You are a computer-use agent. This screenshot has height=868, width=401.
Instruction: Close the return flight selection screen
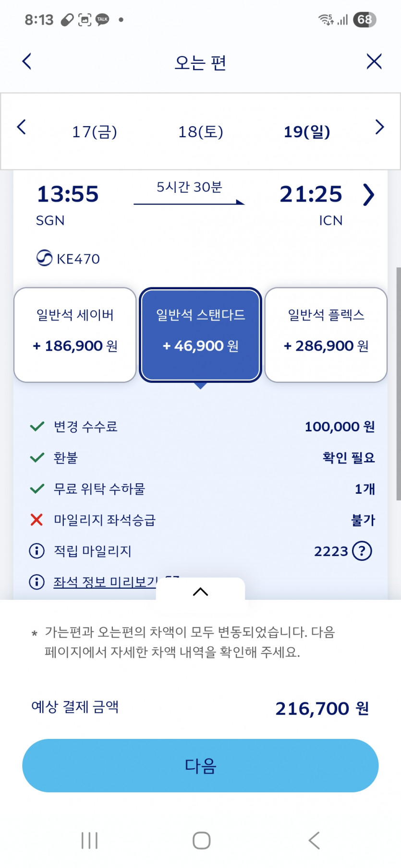374,61
